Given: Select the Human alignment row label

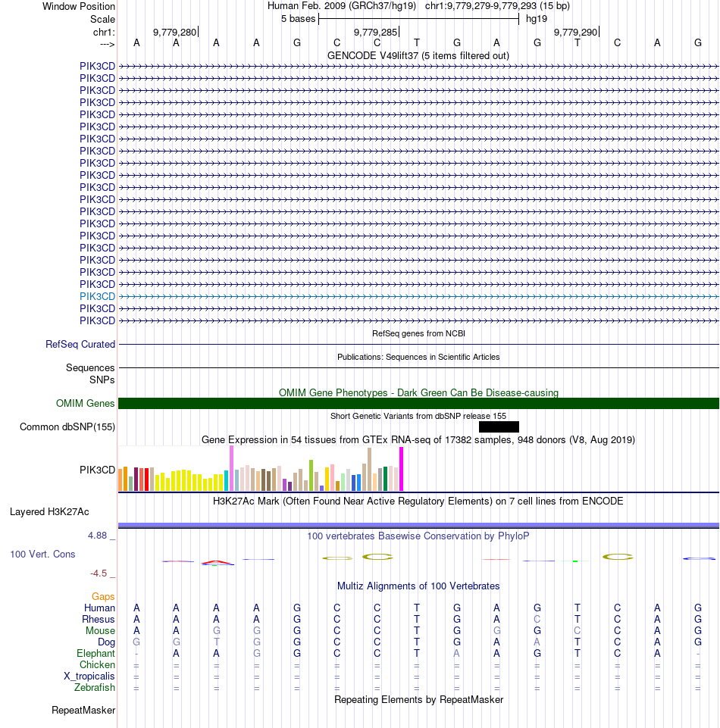Looking at the screenshot, I should [x=99, y=608].
